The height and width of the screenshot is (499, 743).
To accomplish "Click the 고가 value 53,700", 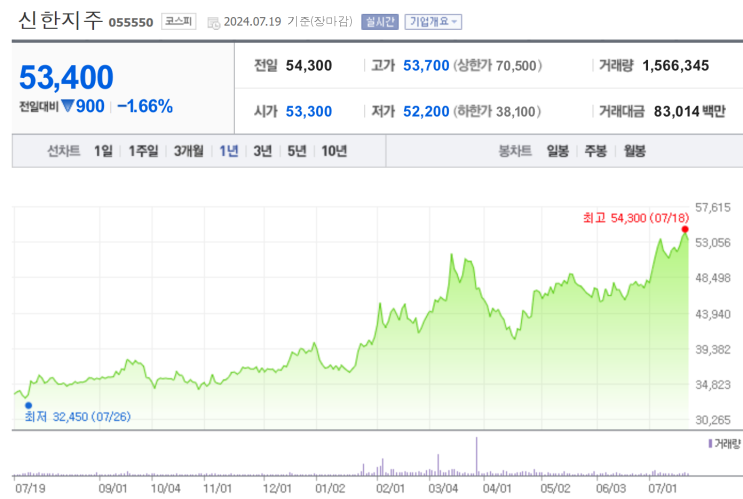I will (x=426, y=65).
